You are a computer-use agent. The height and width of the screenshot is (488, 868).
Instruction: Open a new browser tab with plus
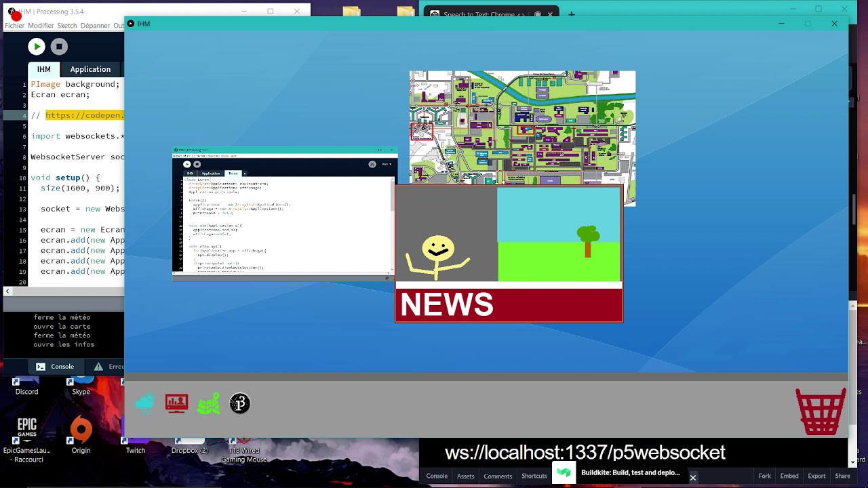(572, 14)
